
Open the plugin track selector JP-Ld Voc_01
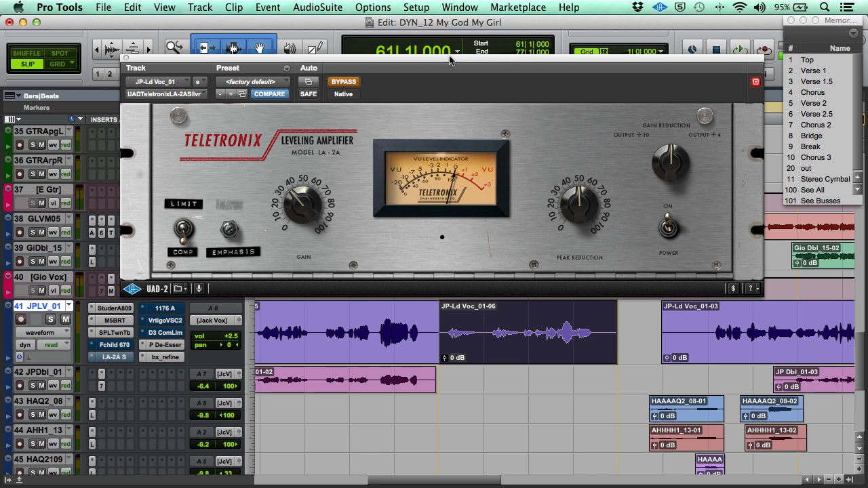[x=158, y=81]
